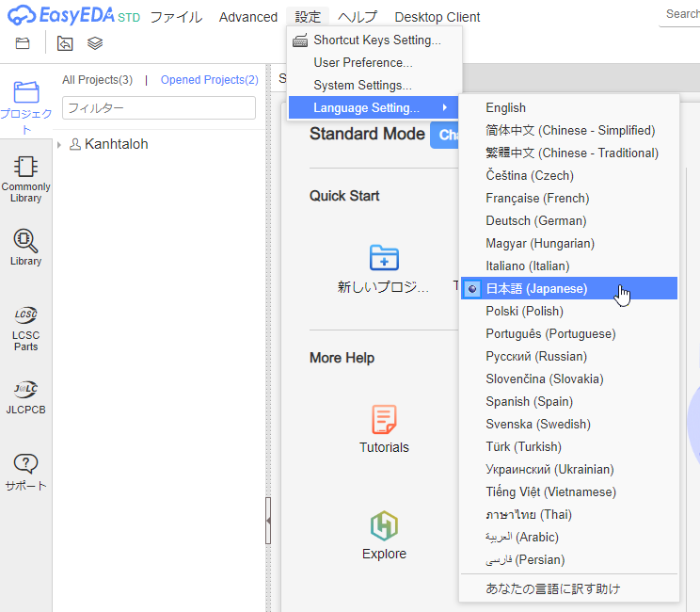Click the keyboard icon beside Shortcut Keys

coord(300,40)
